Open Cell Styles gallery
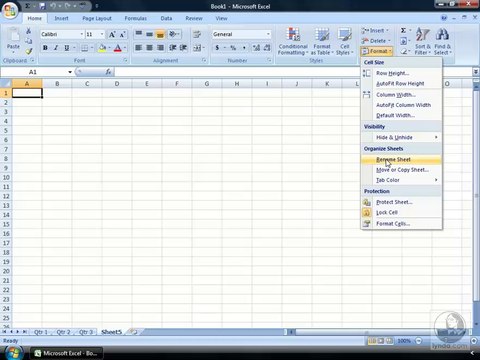 click(345, 41)
